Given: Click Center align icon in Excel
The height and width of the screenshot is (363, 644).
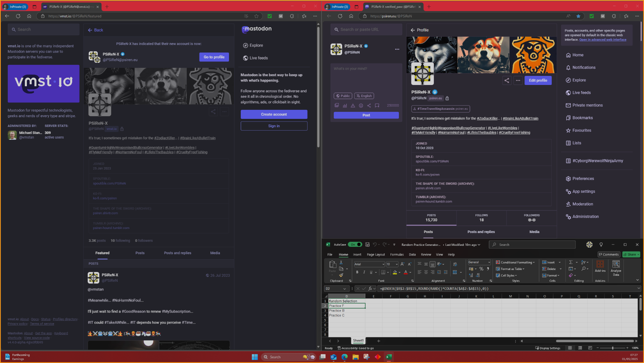Looking at the screenshot, I should (426, 272).
